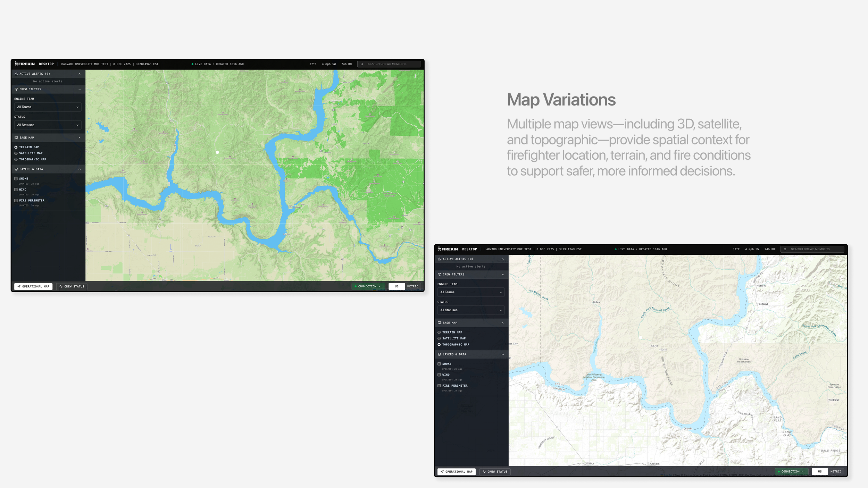Image resolution: width=868 pixels, height=488 pixels.
Task: Click the Layers & Data stack icon in the terrain window
Action: coord(16,169)
